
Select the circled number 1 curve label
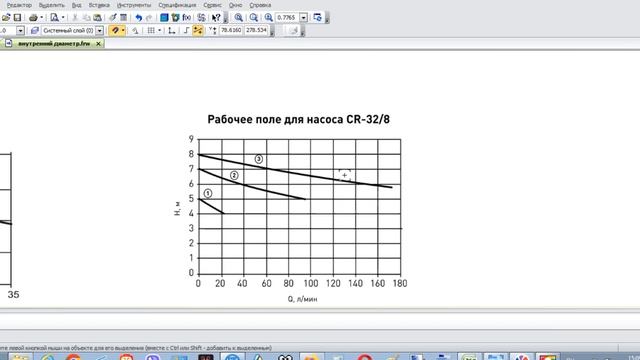point(208,193)
